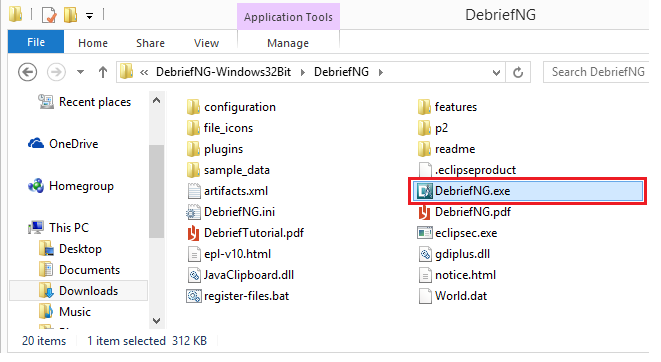Select Homegroup in navigation pane
Viewport: 661px width, 362px height.
71,186
